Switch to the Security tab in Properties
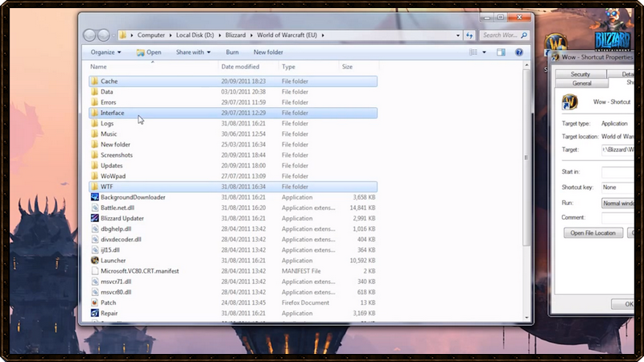The image size is (644, 362). (x=580, y=74)
